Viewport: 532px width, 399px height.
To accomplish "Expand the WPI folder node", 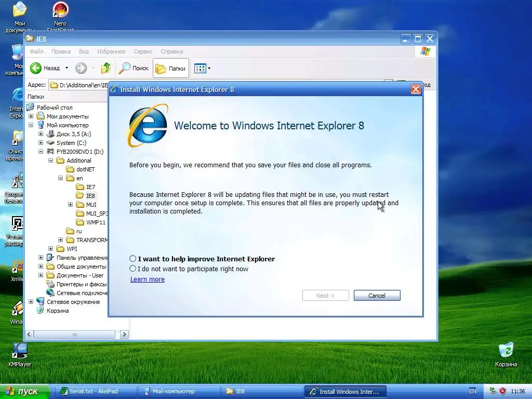I will pyautogui.click(x=50, y=249).
